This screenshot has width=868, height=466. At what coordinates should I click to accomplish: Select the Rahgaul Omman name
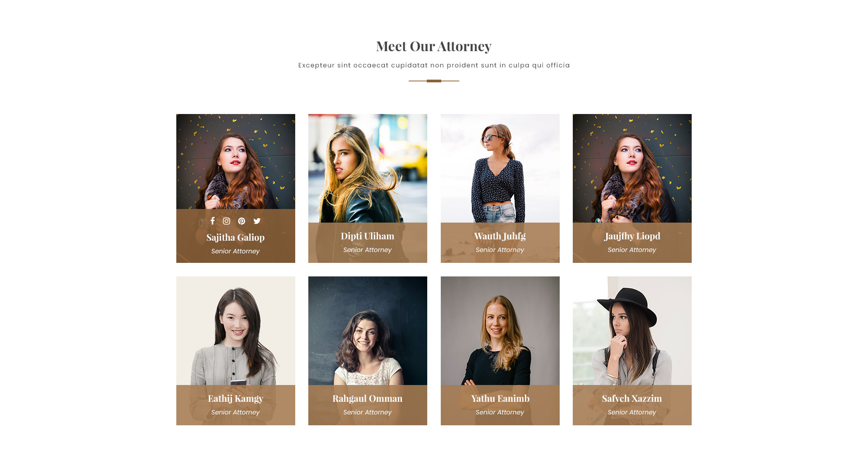[x=368, y=399]
